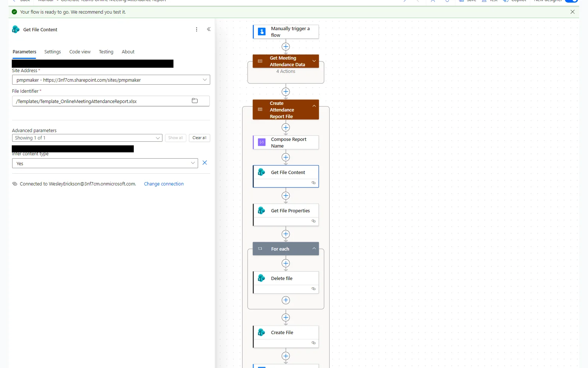This screenshot has height=368, width=588.
Task: Click the loop icon on 'For each'
Action: pos(260,249)
